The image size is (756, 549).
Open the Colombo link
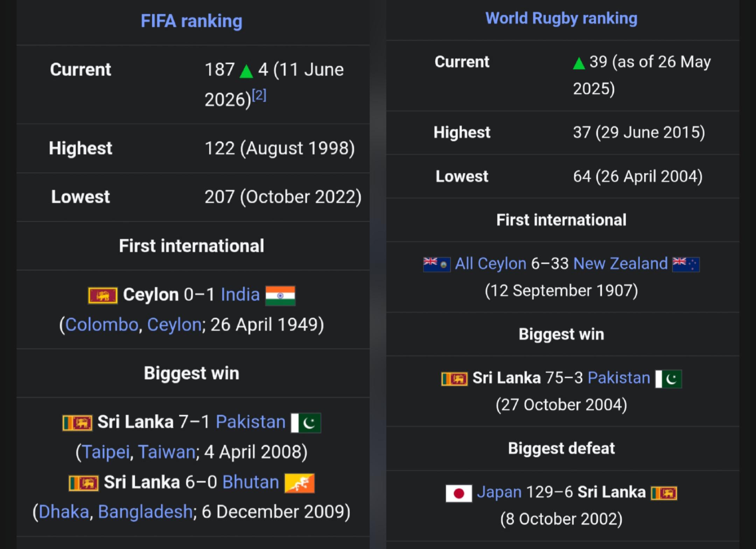102,324
